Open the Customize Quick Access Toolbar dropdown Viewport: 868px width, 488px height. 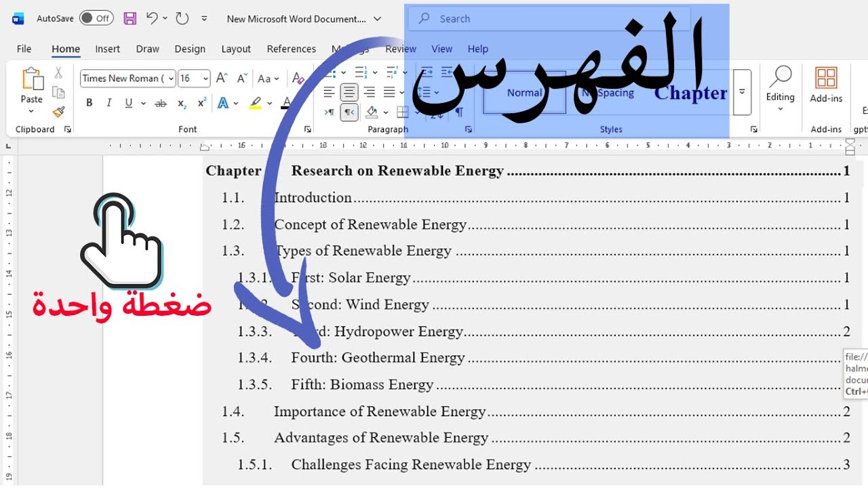click(204, 19)
